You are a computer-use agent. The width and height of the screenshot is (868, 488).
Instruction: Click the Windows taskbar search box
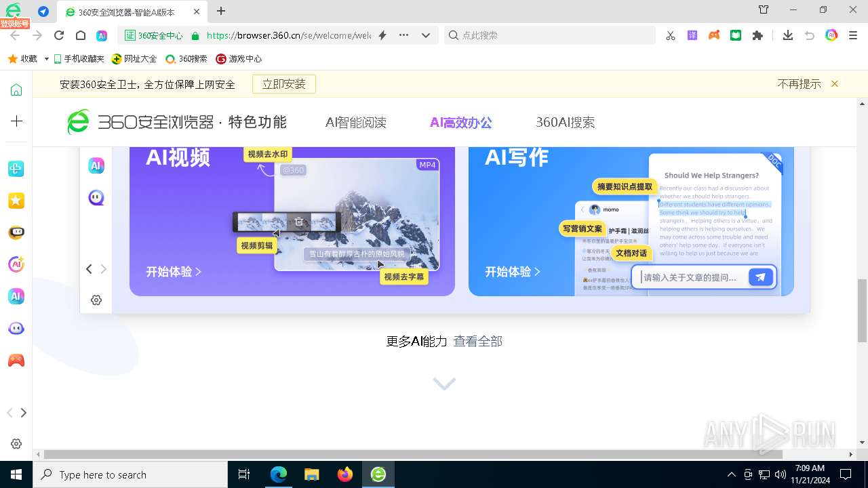(130, 474)
